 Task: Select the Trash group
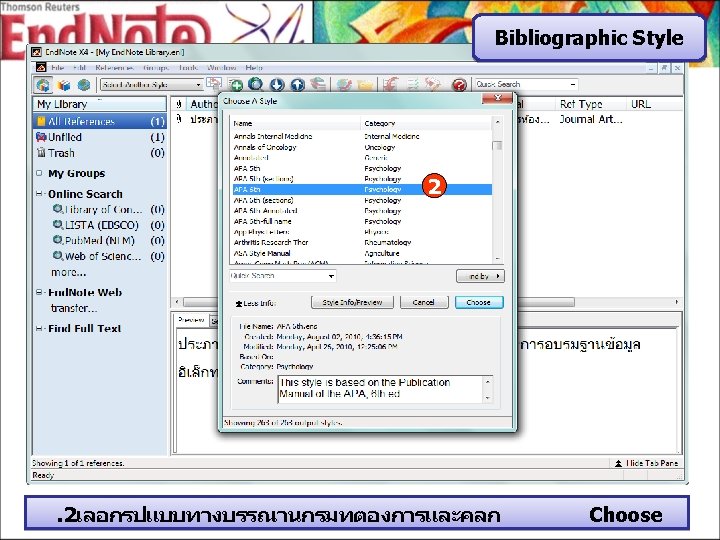coord(100,153)
